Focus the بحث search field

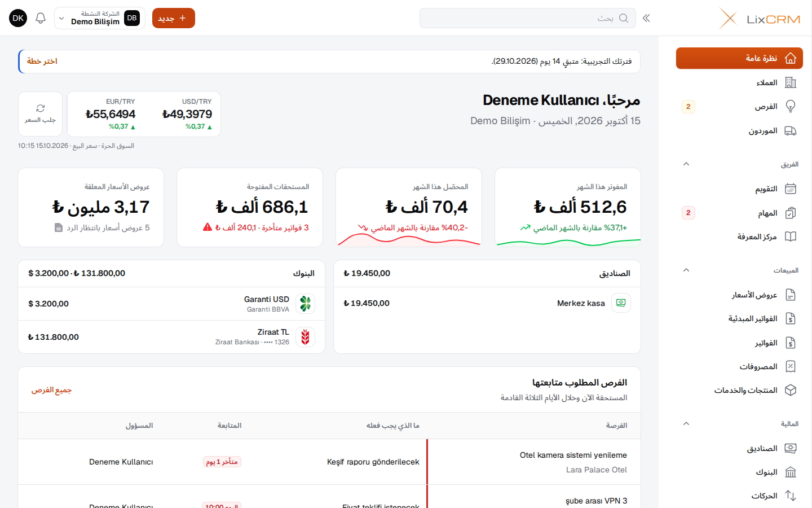528,18
